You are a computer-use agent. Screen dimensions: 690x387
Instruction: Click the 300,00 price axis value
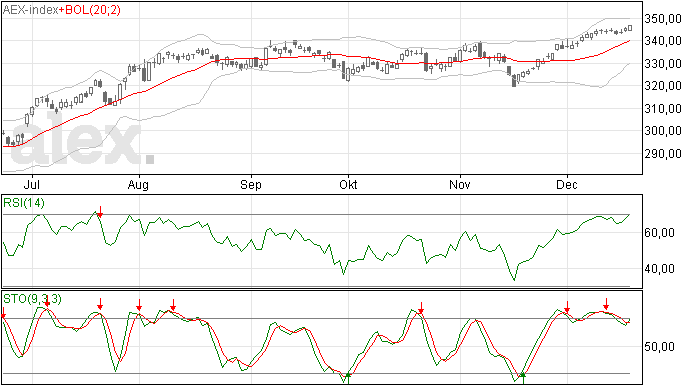coord(663,131)
